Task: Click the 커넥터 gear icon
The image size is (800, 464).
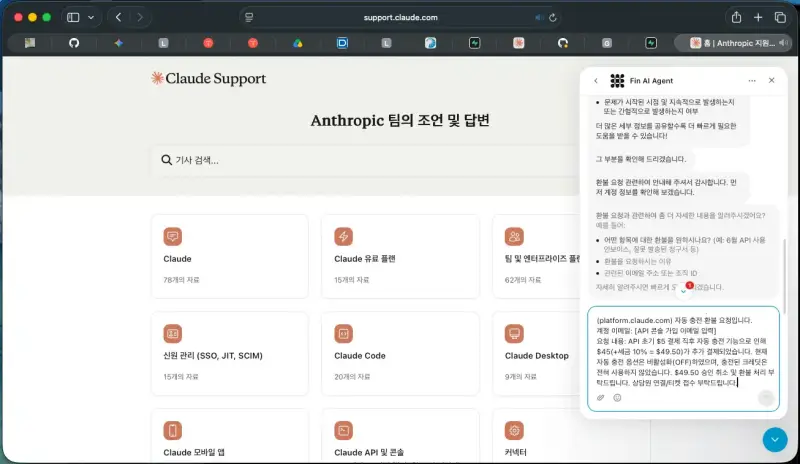Action: [514, 430]
